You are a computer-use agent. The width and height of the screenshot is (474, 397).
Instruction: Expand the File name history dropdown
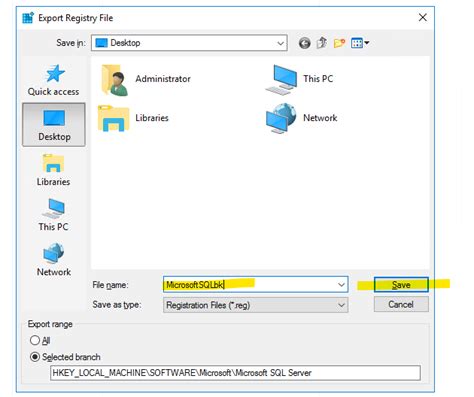(341, 285)
